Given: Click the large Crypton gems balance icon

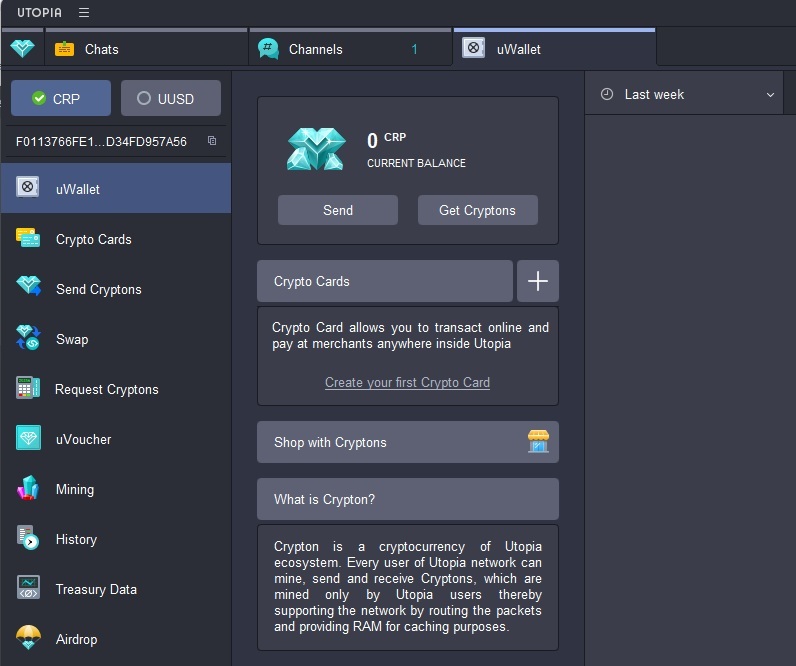Looking at the screenshot, I should pyautogui.click(x=316, y=149).
